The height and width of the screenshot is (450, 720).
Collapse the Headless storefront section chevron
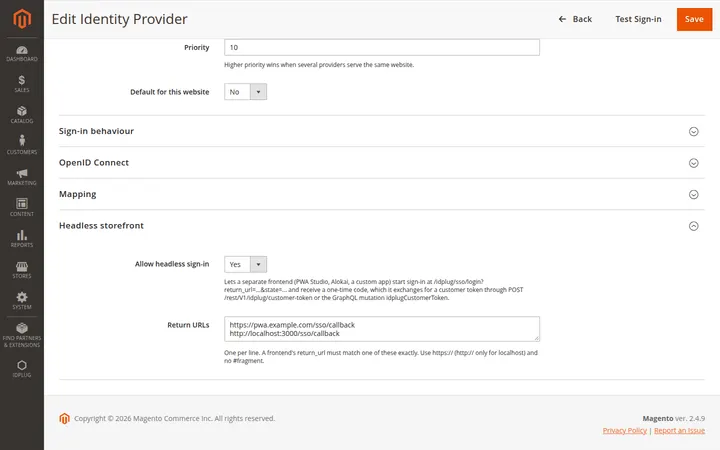(x=693, y=226)
